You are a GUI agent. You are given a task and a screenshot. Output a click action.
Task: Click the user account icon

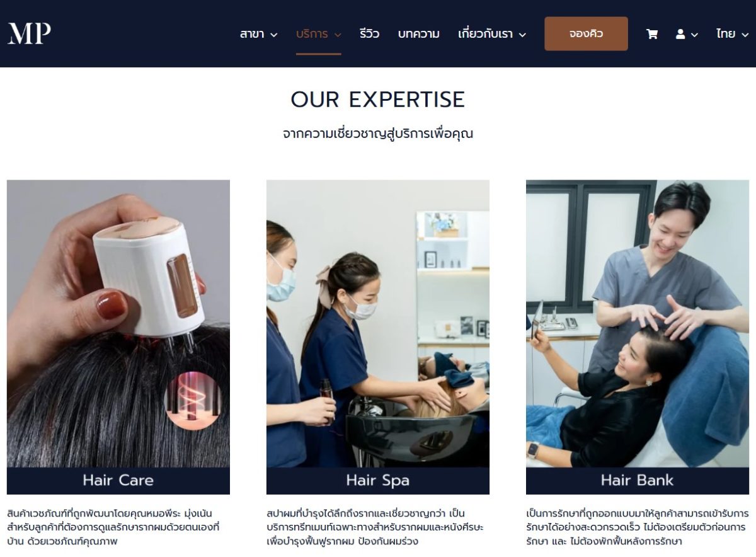click(x=680, y=34)
